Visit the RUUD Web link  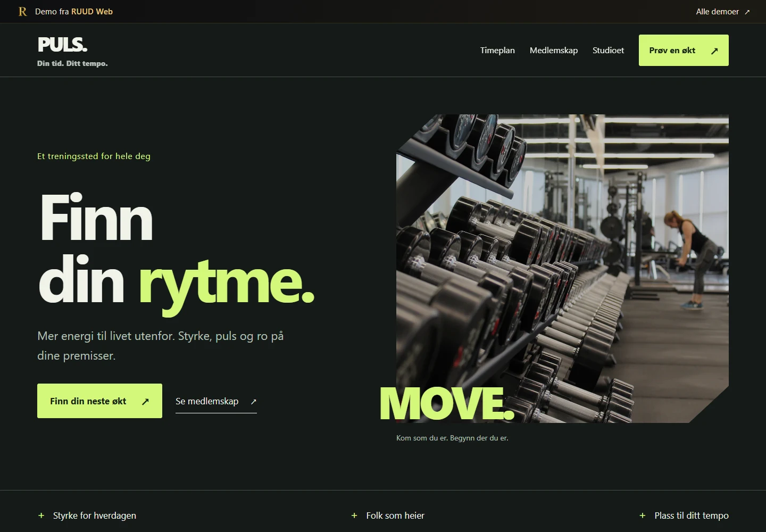coord(92,12)
